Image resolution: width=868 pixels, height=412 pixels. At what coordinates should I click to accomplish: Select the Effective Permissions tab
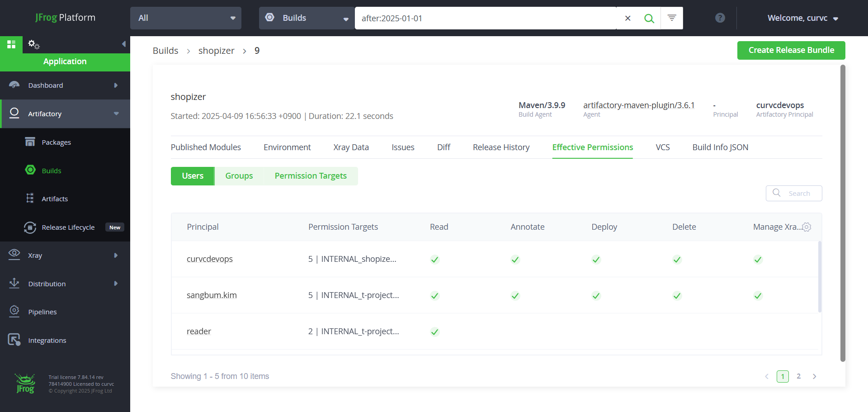pos(592,147)
